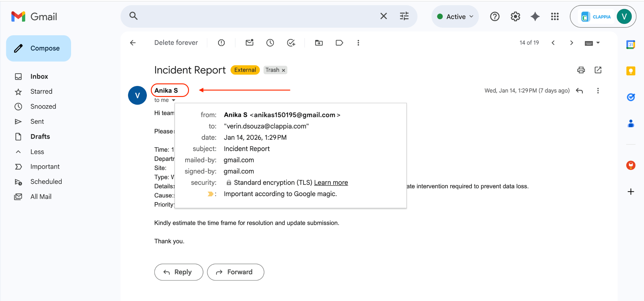Open the Active status dropdown

point(455,16)
